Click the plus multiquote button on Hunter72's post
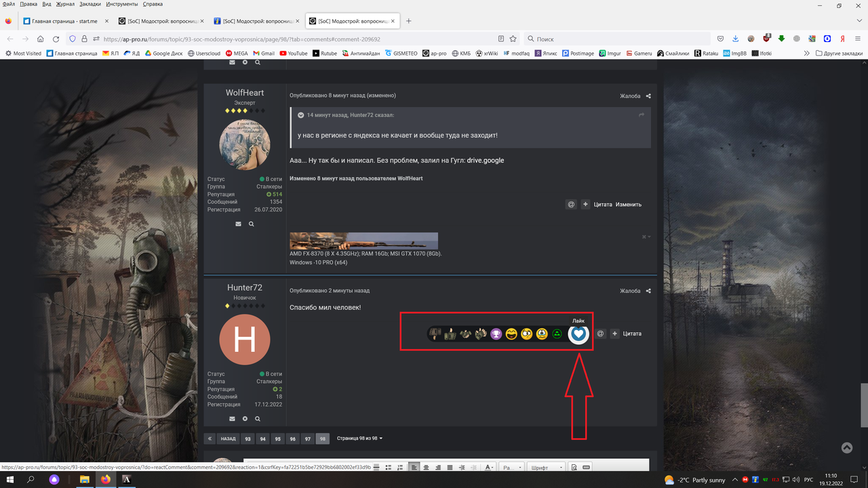Image resolution: width=868 pixels, height=488 pixels. (615, 333)
